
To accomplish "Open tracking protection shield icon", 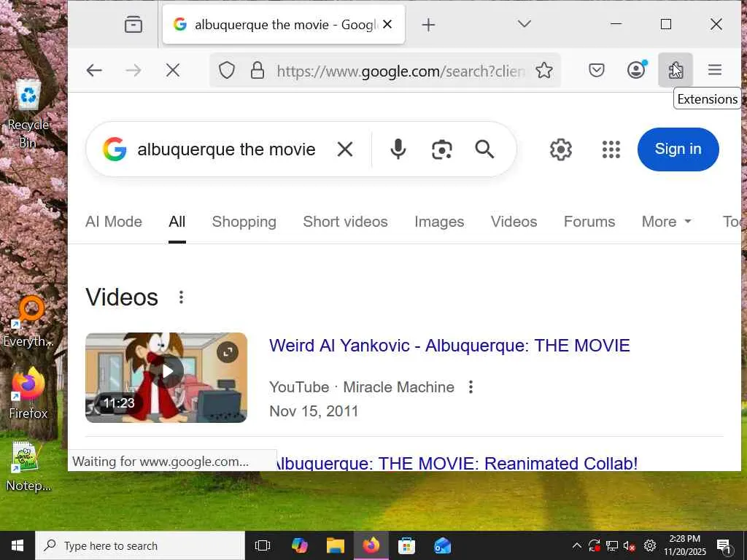I will (227, 71).
